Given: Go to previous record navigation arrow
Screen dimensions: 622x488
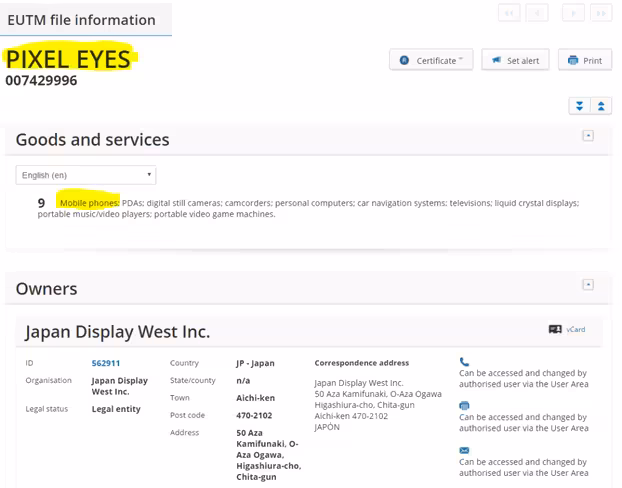Looking at the screenshot, I should pos(537,13).
